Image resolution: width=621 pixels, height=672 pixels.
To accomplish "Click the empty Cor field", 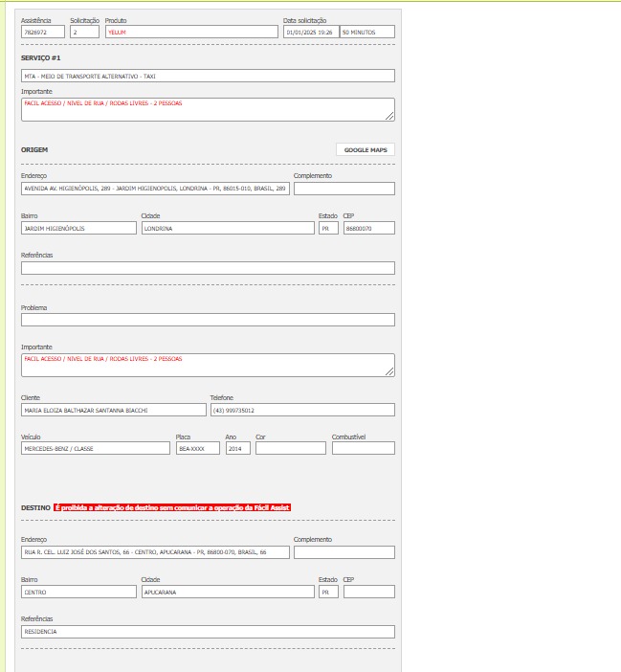I will (x=291, y=448).
